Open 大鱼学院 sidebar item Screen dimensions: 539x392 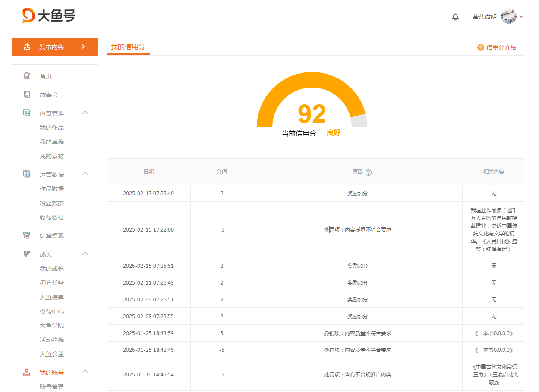point(52,326)
